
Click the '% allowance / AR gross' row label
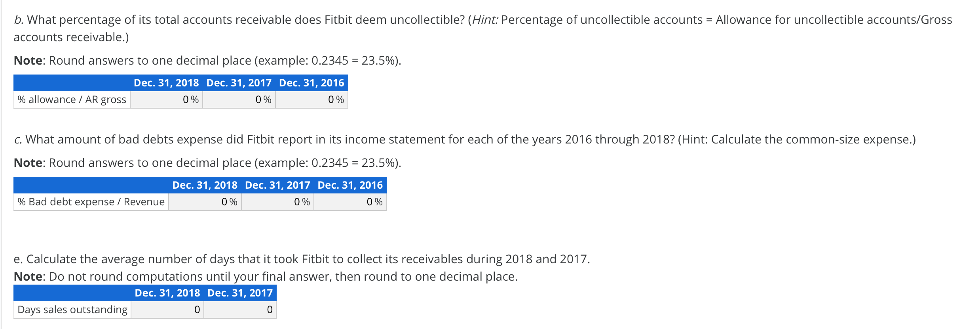(72, 99)
